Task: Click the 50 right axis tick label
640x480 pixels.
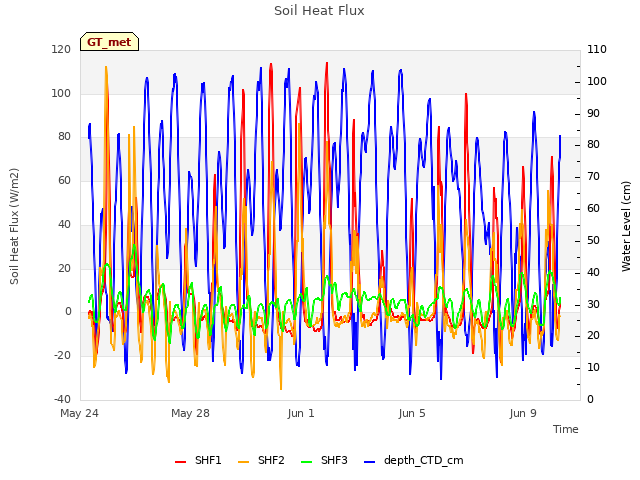Action: [x=593, y=240]
